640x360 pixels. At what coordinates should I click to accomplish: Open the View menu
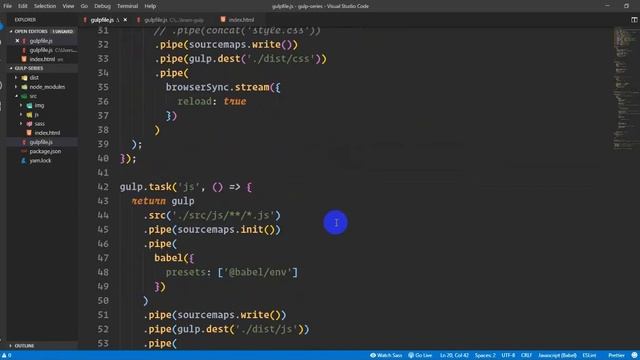click(68, 6)
